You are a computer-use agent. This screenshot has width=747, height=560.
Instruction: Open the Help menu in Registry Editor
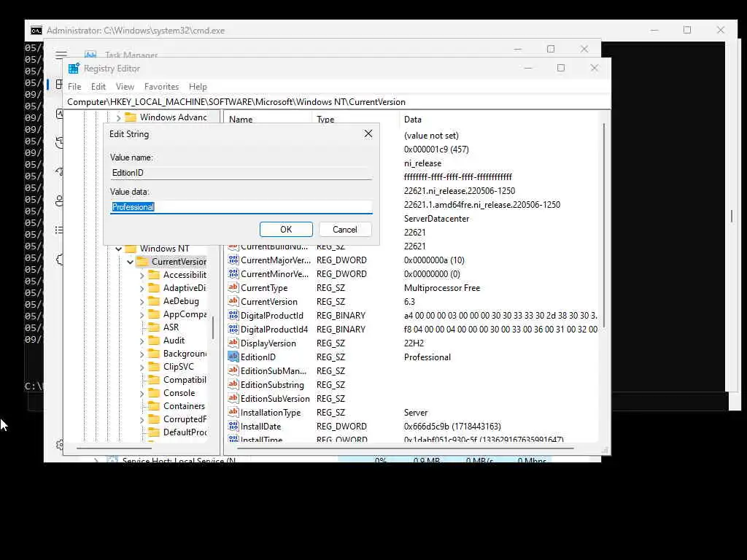pos(198,87)
